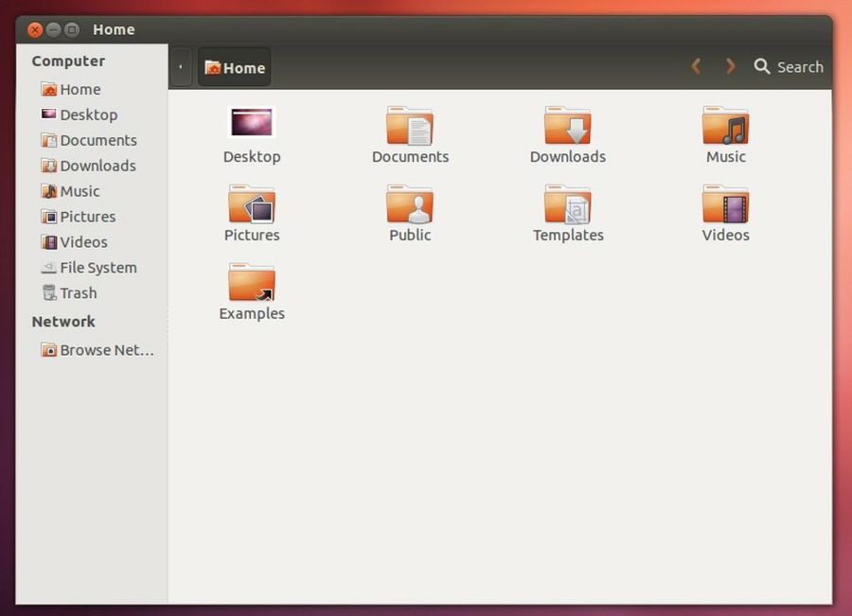Select the Desktop thumbnail in main pane
The image size is (852, 616).
click(252, 123)
